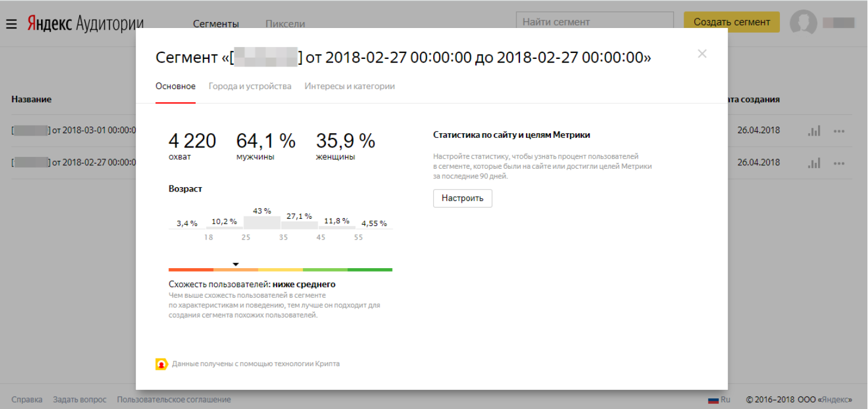868x409 pixels.
Task: Click the 4,55 % age label
Action: [x=374, y=224]
